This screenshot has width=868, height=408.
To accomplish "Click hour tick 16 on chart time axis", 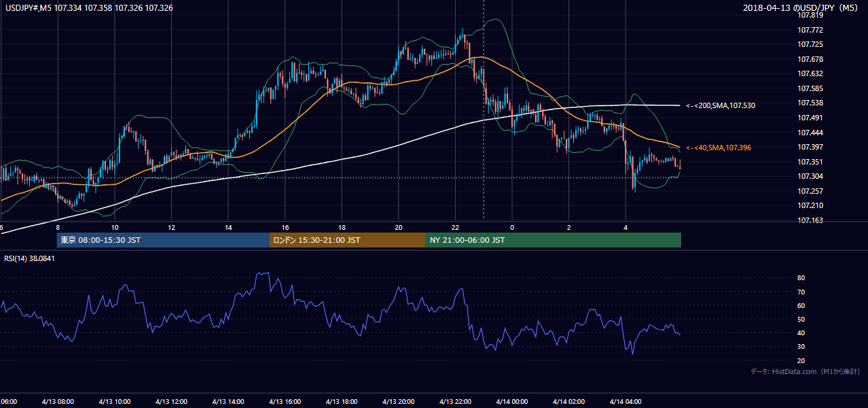I will [285, 228].
